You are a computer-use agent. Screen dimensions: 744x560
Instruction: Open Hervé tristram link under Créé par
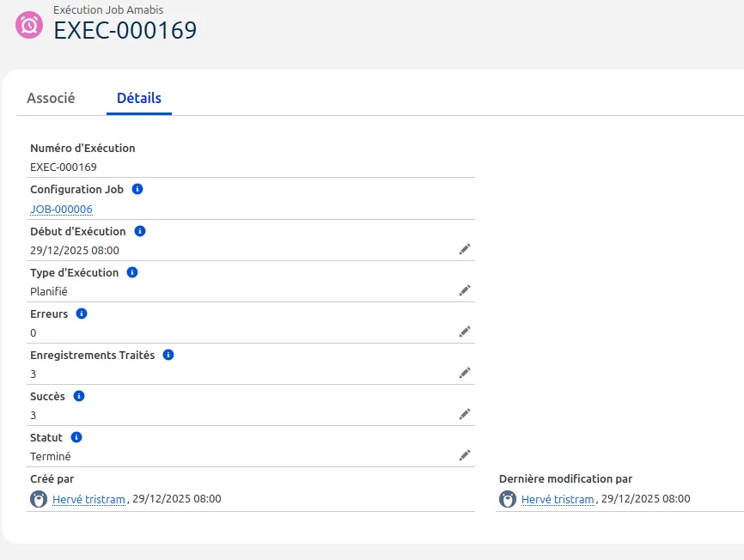click(x=89, y=499)
